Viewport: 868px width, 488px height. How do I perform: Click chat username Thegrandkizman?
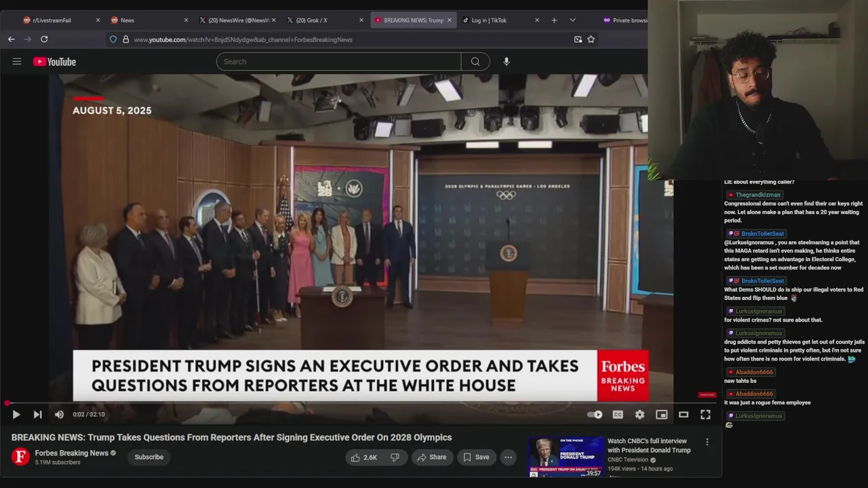(757, 195)
